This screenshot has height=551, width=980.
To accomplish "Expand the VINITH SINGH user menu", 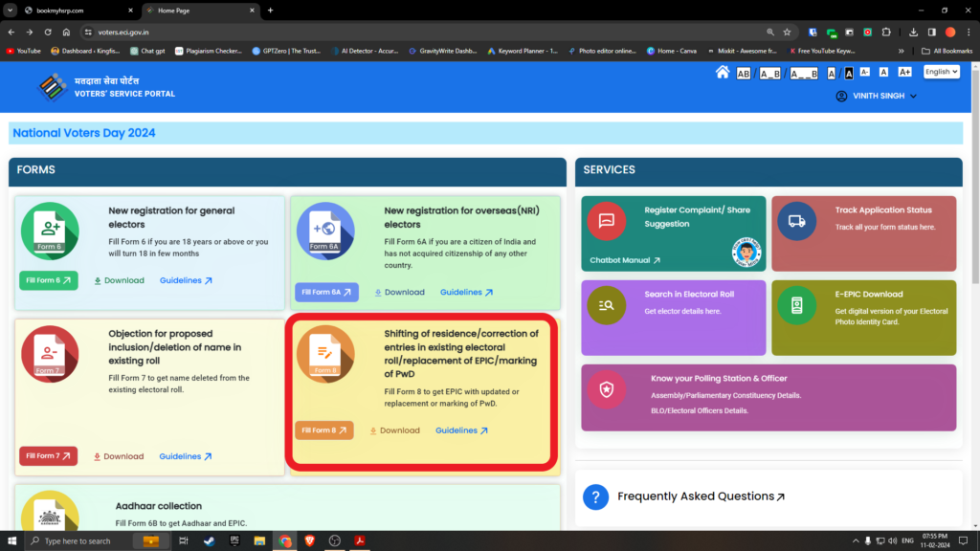I will (x=884, y=97).
